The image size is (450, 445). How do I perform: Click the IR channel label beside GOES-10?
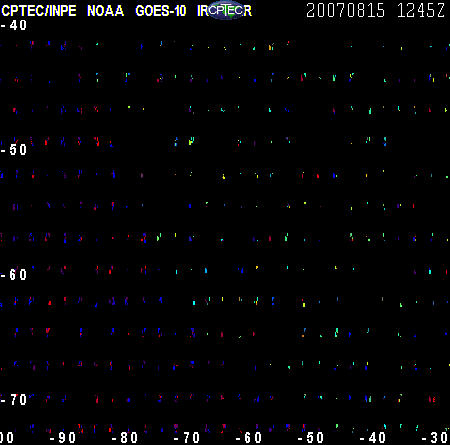202,11
